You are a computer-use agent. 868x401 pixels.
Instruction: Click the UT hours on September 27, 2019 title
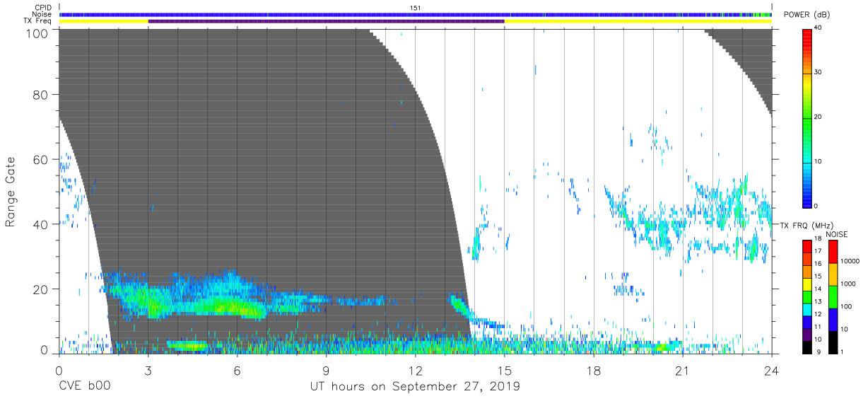(x=415, y=387)
